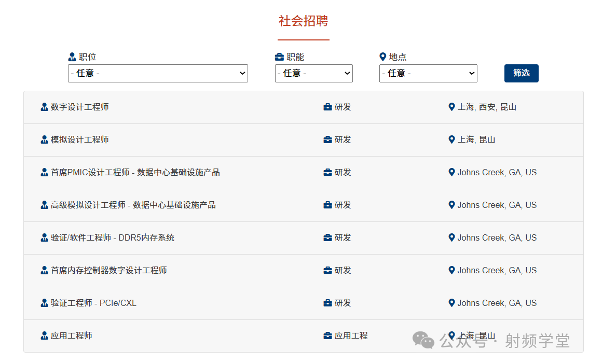Open the 地点 location dropdown
The width and height of the screenshot is (589, 364).
coord(428,73)
